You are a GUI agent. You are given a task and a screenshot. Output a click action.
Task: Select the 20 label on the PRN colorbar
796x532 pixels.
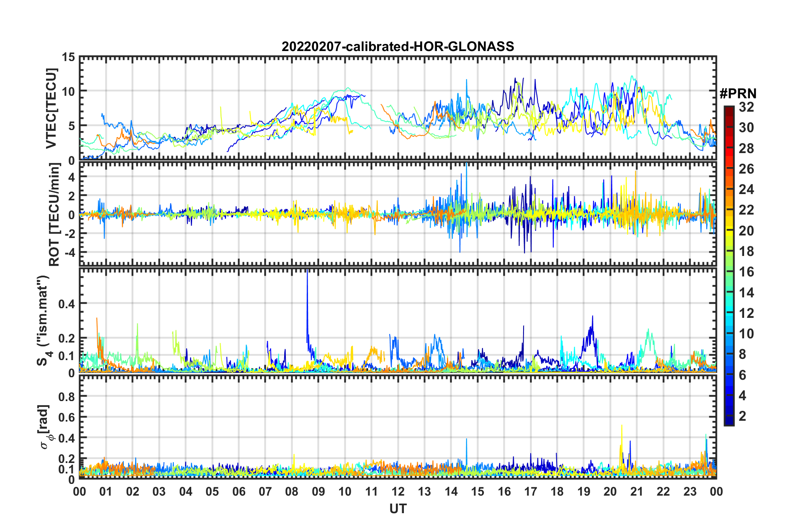coord(746,231)
